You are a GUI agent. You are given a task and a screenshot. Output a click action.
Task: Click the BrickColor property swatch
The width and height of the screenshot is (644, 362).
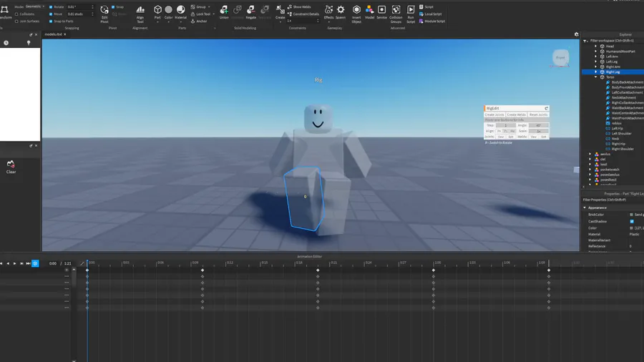[x=631, y=215]
